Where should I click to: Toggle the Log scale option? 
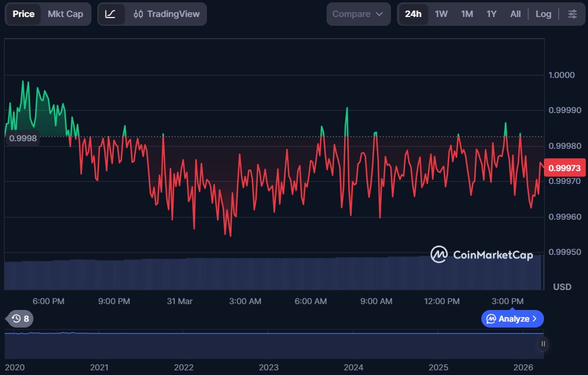[543, 14]
